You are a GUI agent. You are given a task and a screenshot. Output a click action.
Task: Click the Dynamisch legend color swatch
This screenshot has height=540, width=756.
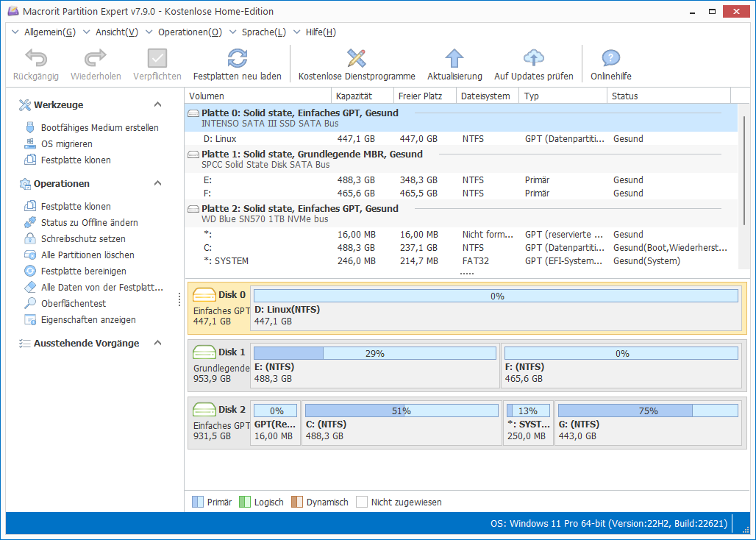pos(297,502)
